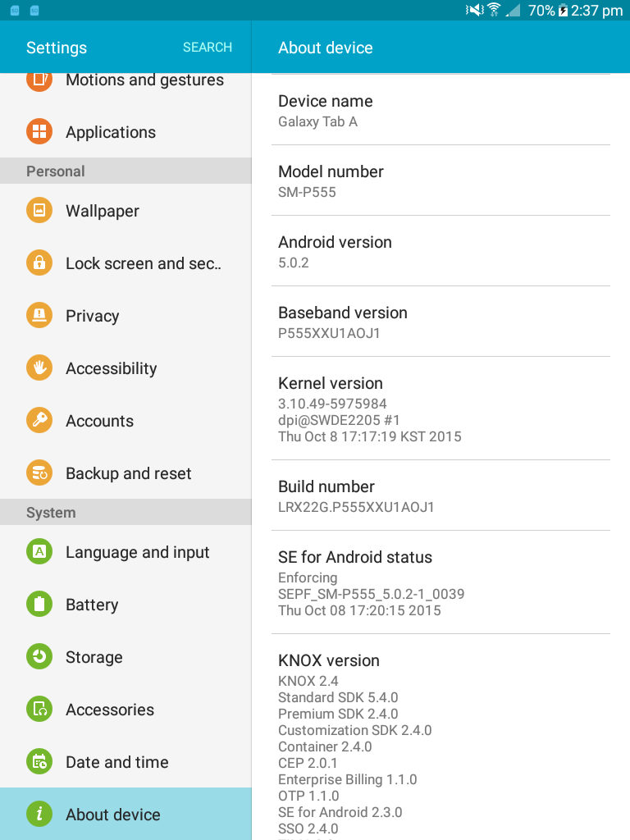Image resolution: width=630 pixels, height=840 pixels.
Task: Open Accessories settings
Action: 110,710
